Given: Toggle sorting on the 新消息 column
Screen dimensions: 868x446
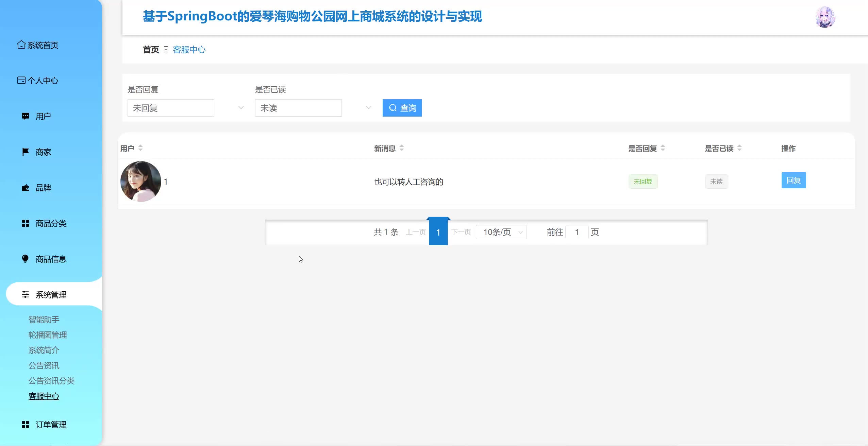Looking at the screenshot, I should (402, 148).
